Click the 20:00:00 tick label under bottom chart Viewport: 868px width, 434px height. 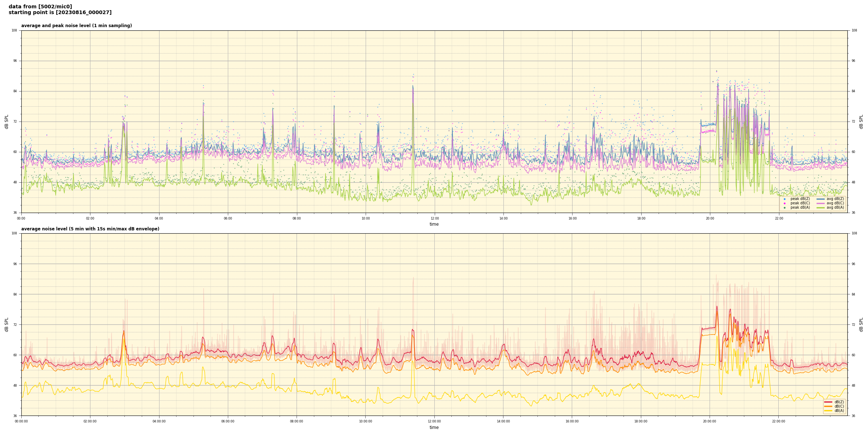click(710, 421)
